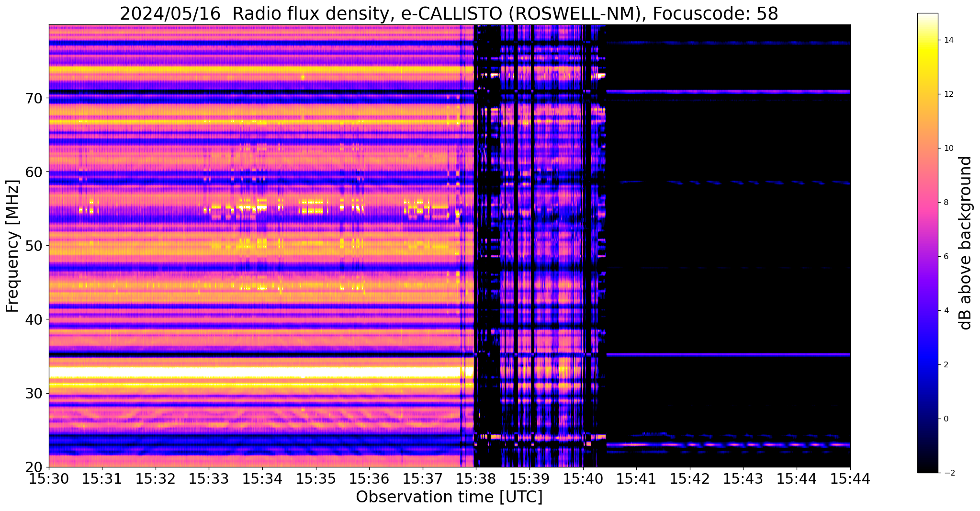Click the 50 MHz frequency tick label
The width and height of the screenshot is (980, 511).
click(x=35, y=245)
